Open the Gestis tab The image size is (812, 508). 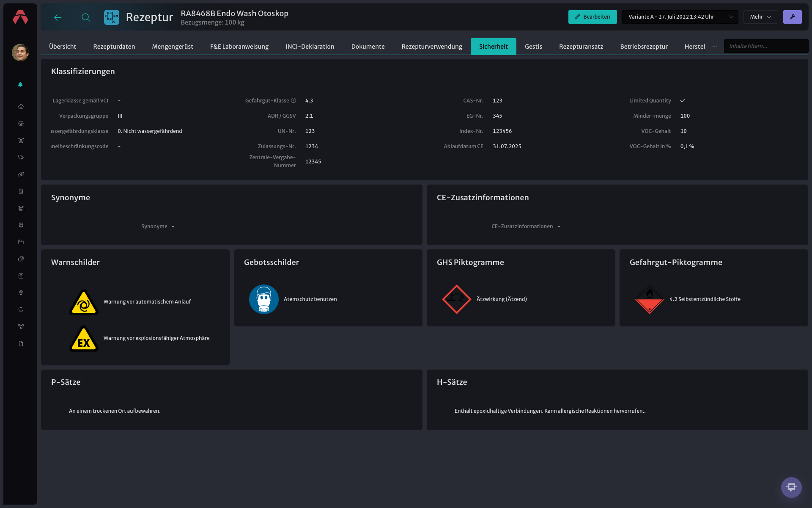coord(533,47)
